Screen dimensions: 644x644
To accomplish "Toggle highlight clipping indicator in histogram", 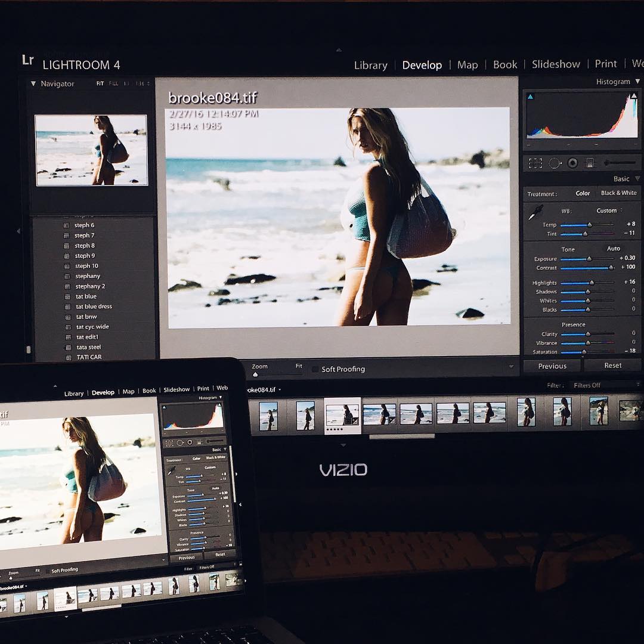I will coord(634,97).
